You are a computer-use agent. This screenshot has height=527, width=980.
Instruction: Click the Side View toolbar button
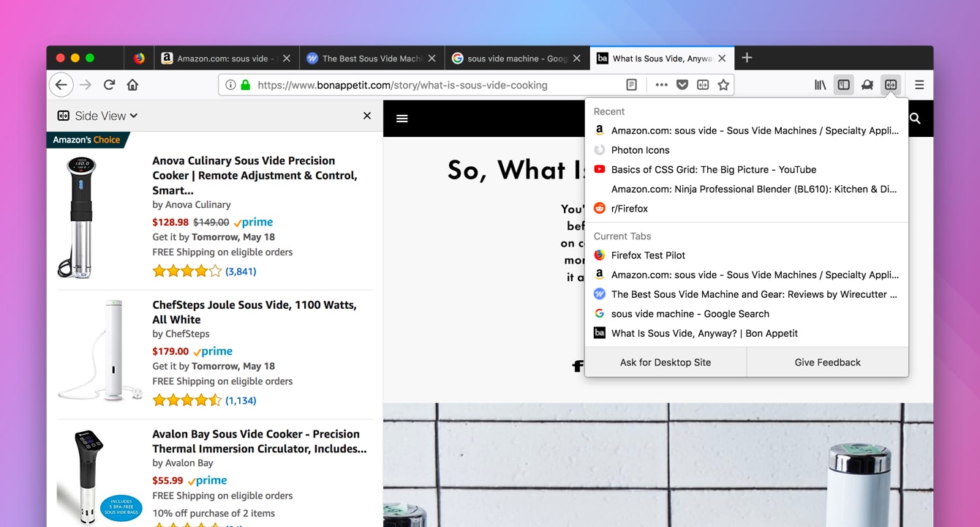[891, 85]
